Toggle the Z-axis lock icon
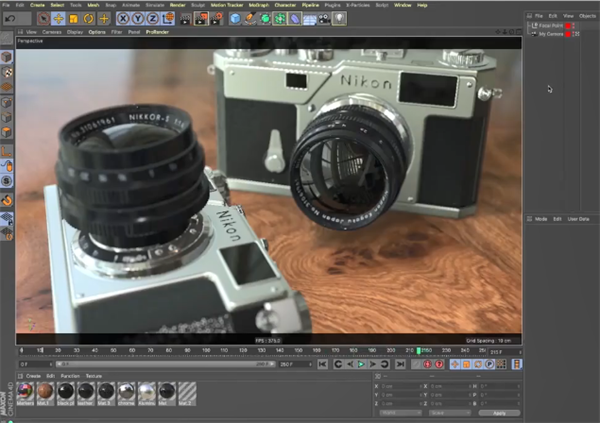600x423 pixels. pos(151,18)
